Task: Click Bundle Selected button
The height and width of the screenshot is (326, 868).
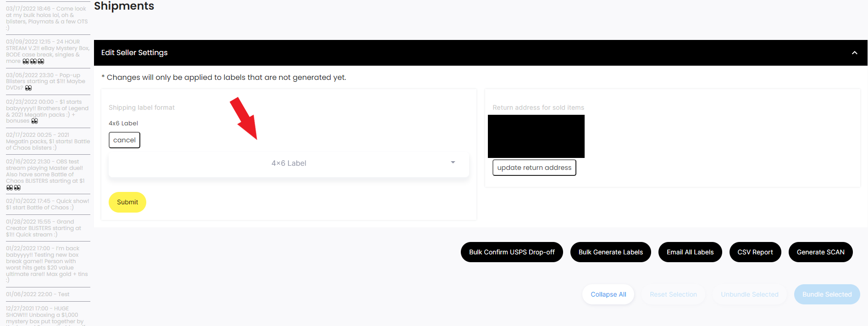Action: [x=827, y=294]
